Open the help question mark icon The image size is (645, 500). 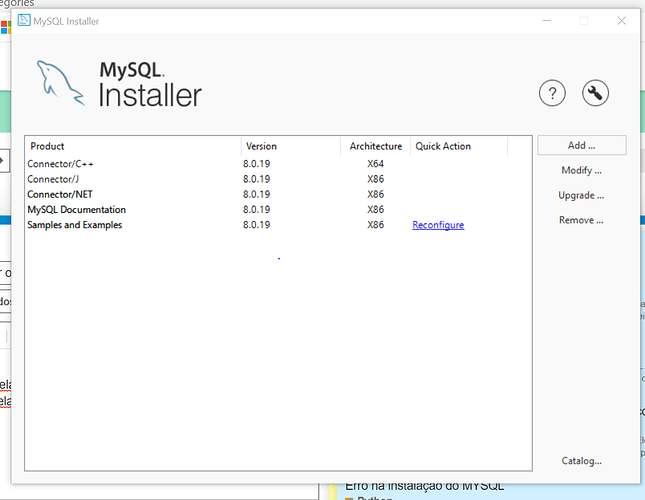tap(552, 93)
